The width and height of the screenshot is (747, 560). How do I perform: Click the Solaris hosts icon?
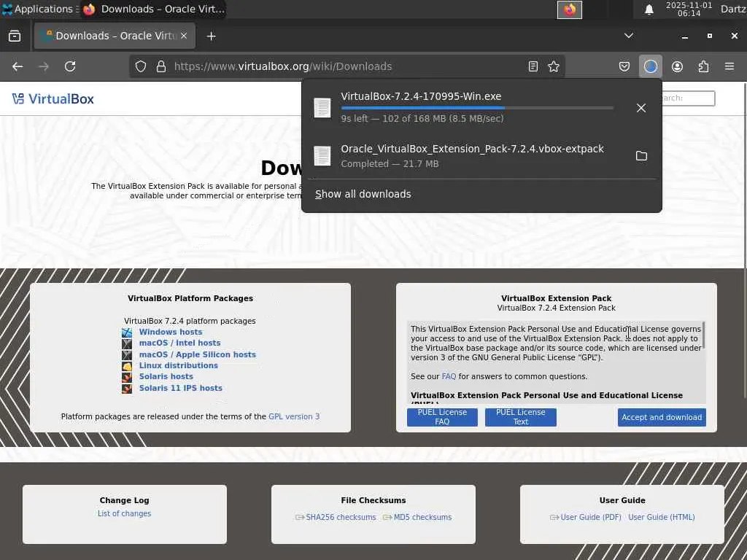point(127,377)
